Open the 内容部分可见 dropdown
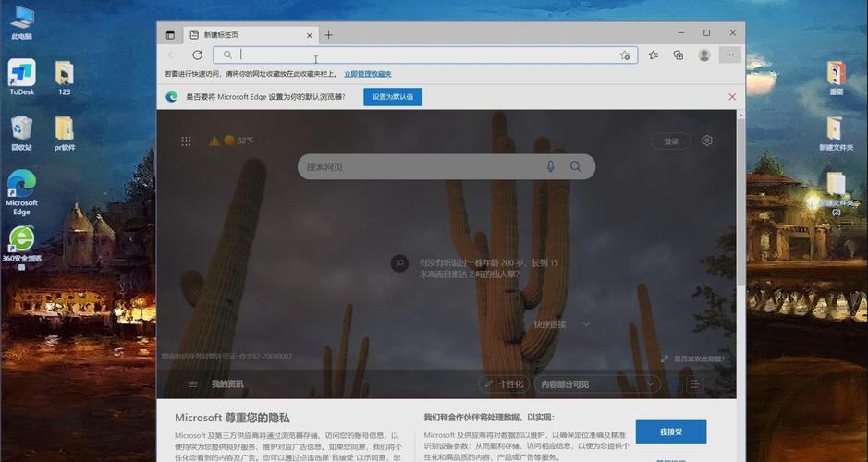Viewport: 868px width, 462px height. coord(597,384)
